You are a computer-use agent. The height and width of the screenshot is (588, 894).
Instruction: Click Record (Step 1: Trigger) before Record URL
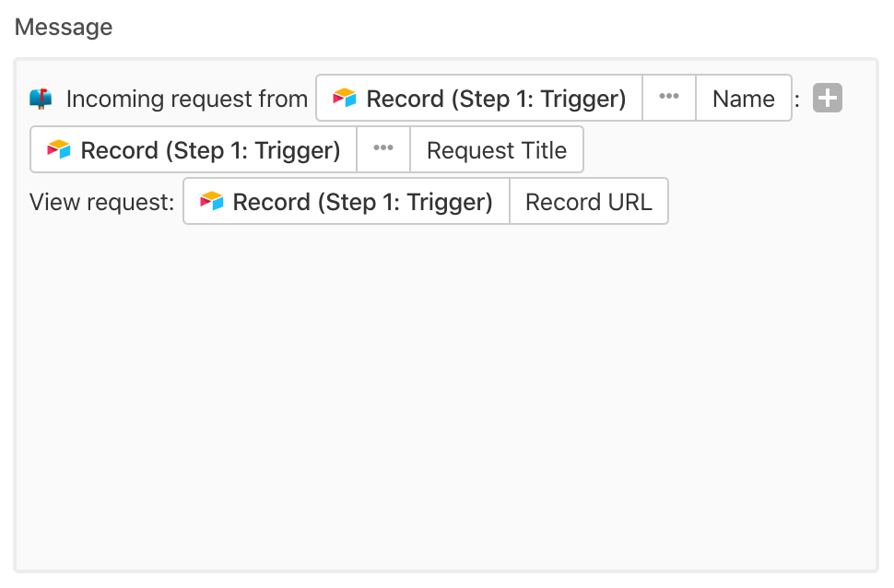coord(362,202)
